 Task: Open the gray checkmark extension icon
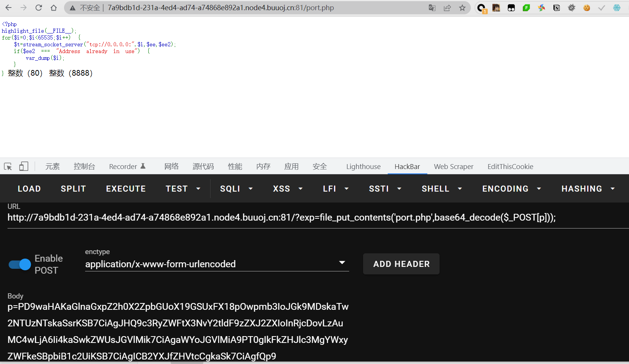coord(602,8)
